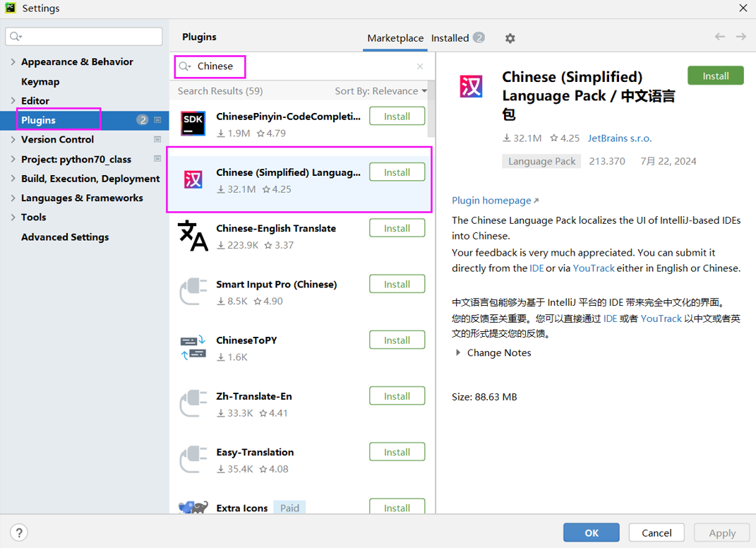Click the ChineseToPY plugin icon
The width and height of the screenshot is (756, 548).
[x=193, y=348]
